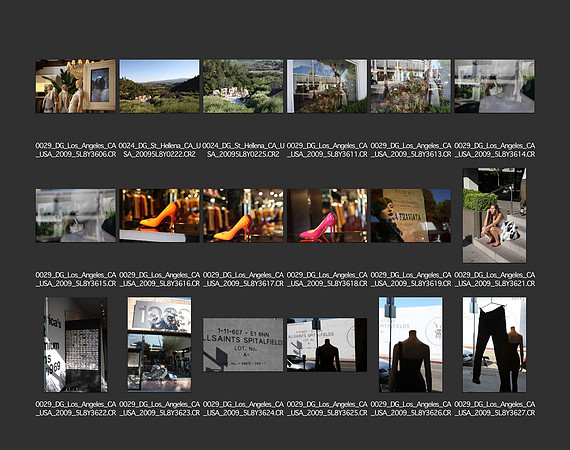This screenshot has height=450, width=570.
Task: Click filename ending 5L8Y3614.CR
Action: (x=494, y=150)
